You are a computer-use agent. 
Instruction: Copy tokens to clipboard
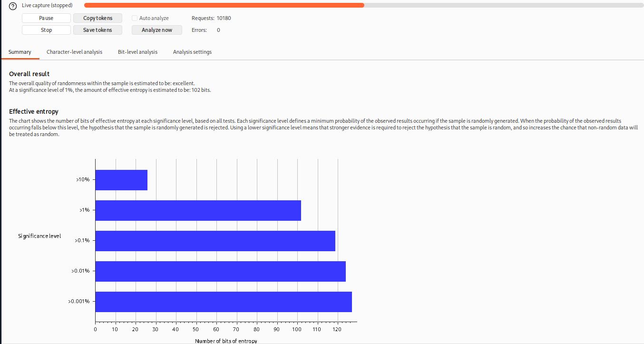(98, 18)
